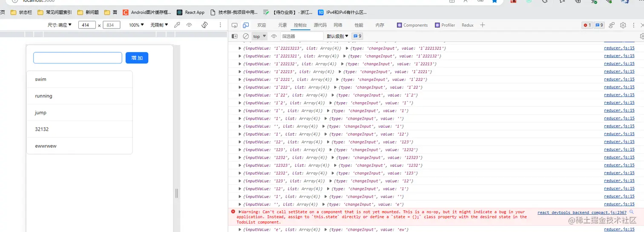The width and height of the screenshot is (644, 232).
Task: Open the React App bookmark
Action: coord(191,12)
